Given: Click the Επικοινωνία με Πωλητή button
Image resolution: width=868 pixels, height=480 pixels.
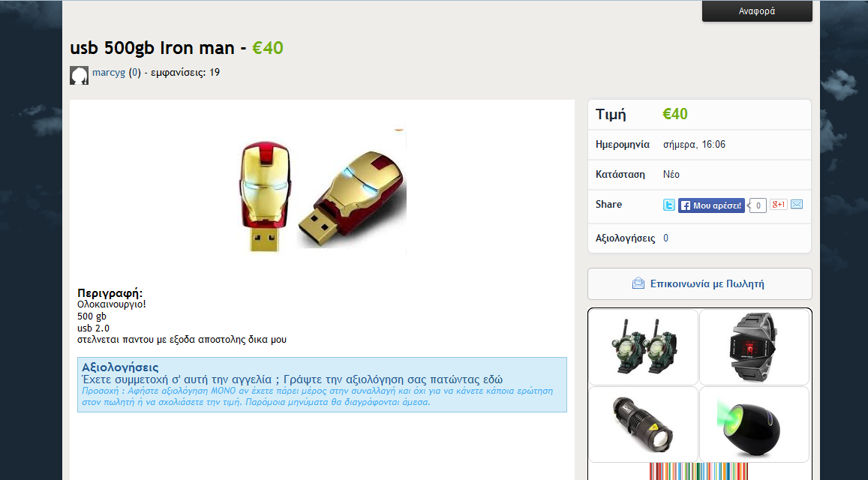Looking at the screenshot, I should [700, 284].
